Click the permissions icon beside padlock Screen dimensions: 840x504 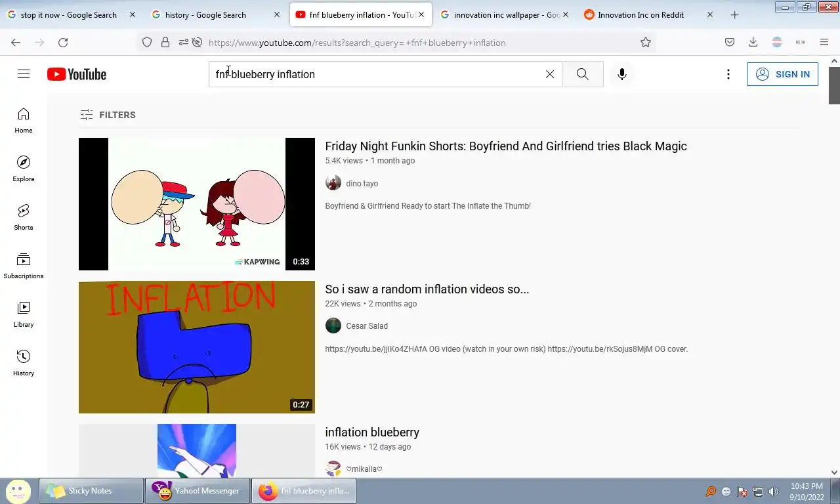click(183, 42)
